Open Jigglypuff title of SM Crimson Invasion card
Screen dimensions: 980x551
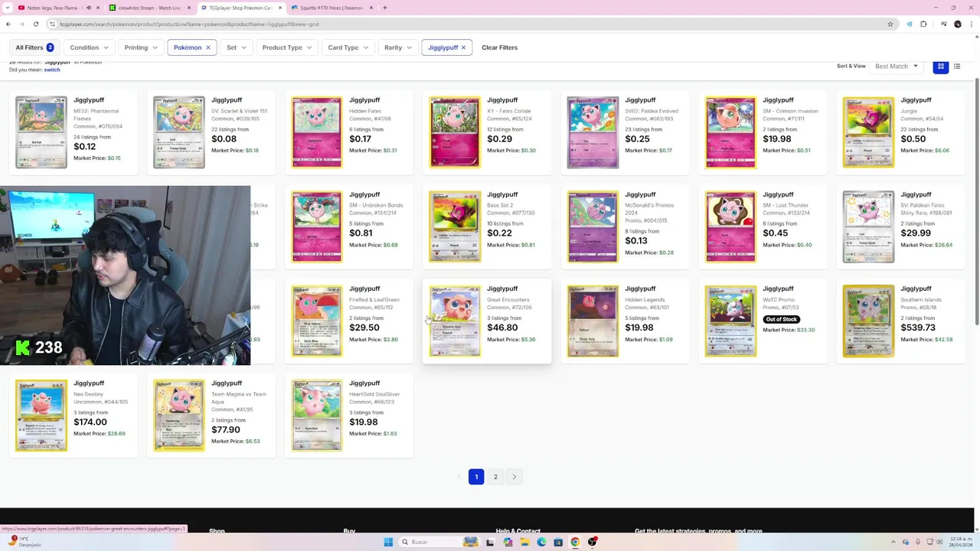click(778, 100)
